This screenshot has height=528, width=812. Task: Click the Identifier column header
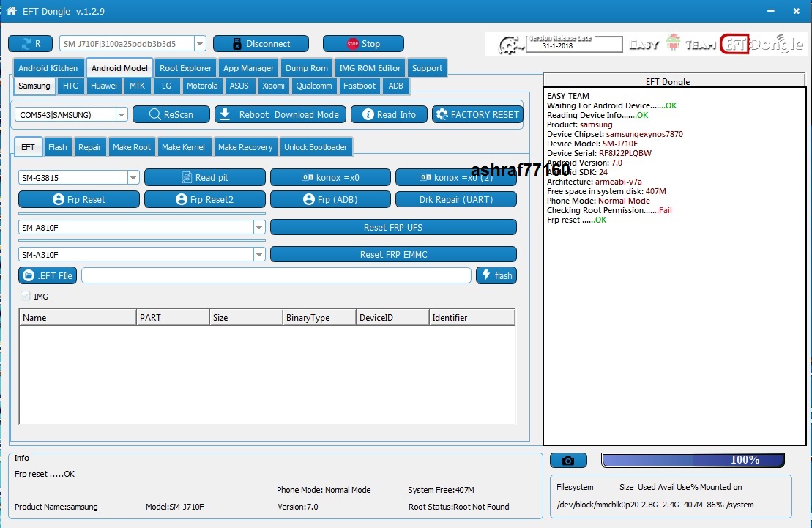(472, 317)
